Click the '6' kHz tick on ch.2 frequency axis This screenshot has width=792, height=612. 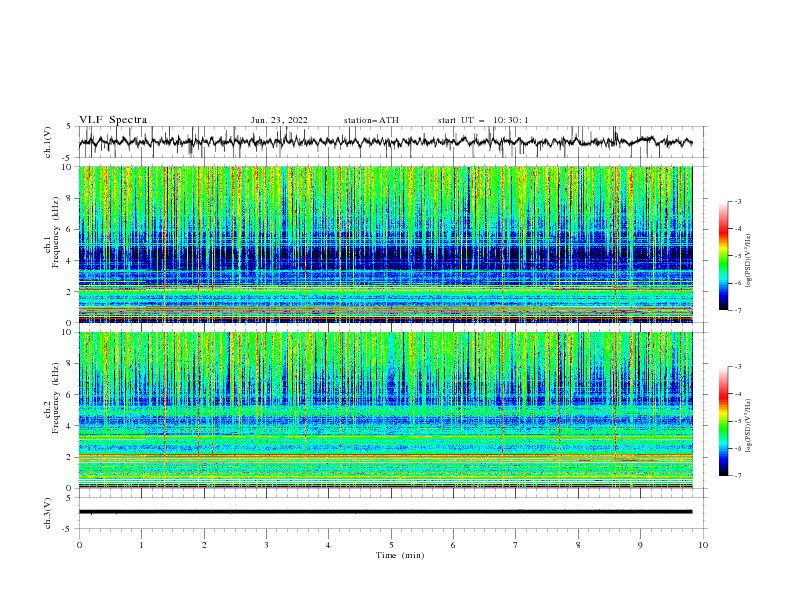(70, 395)
